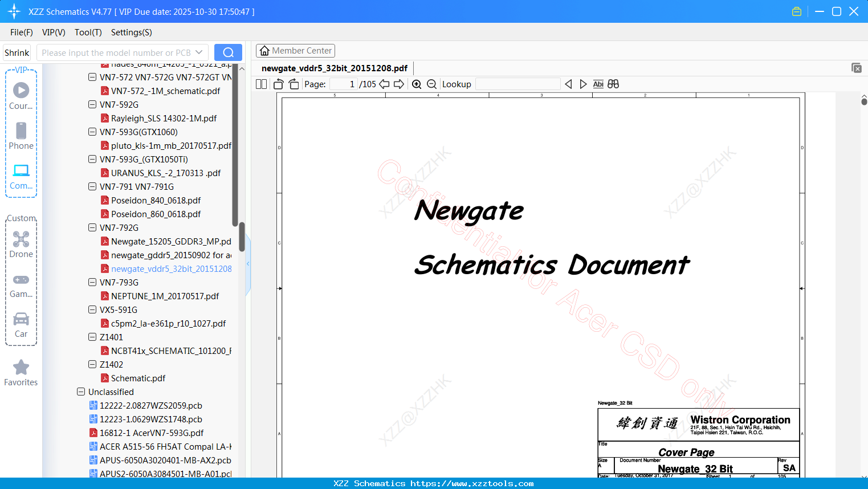
Task: Rotate the page counterclockwise
Action: [x=279, y=84]
